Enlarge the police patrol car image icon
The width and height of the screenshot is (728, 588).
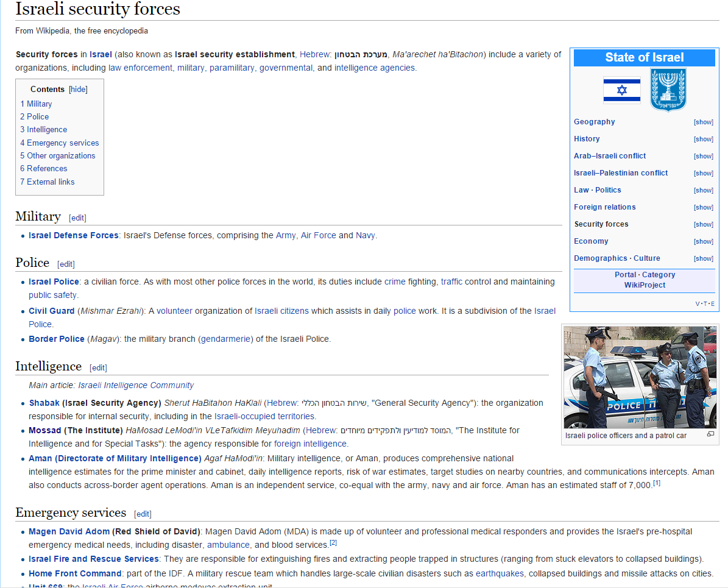point(710,434)
